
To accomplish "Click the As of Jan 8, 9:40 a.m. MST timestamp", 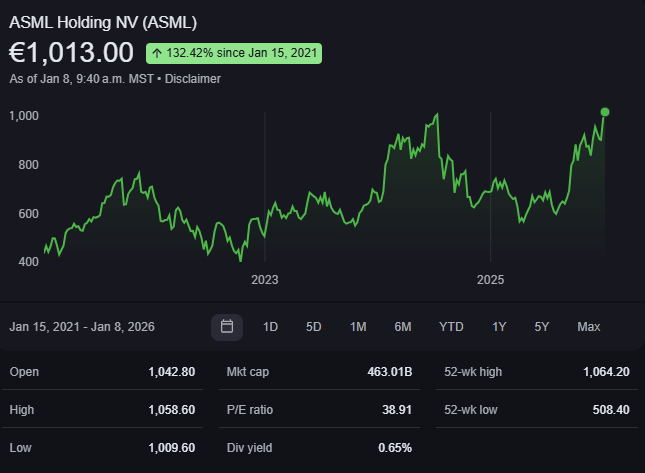I will (81, 79).
